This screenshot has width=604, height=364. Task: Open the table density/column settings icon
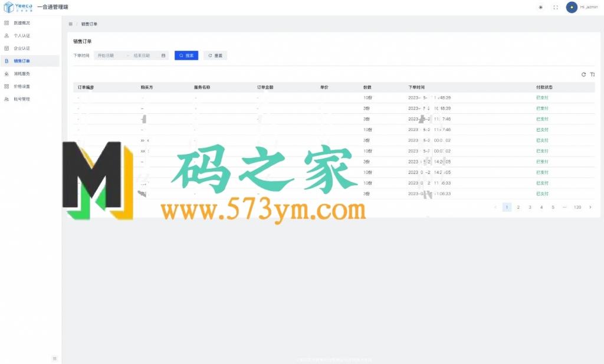pyautogui.click(x=592, y=74)
